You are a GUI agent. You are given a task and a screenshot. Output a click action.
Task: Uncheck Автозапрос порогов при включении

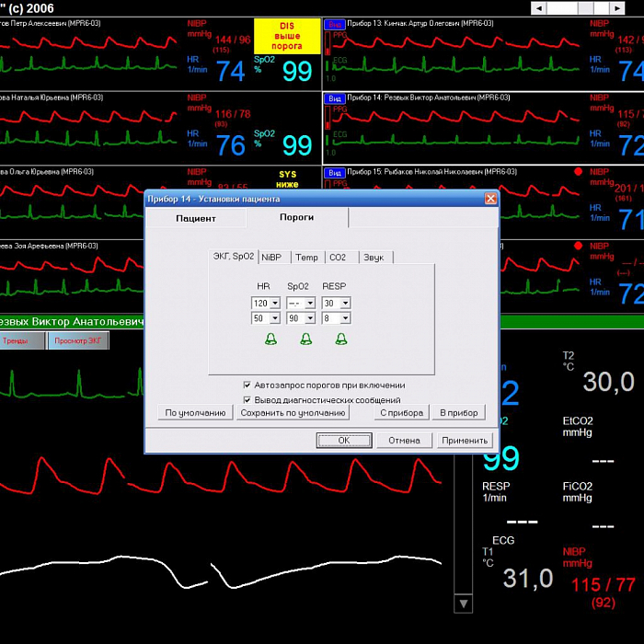[247, 385]
